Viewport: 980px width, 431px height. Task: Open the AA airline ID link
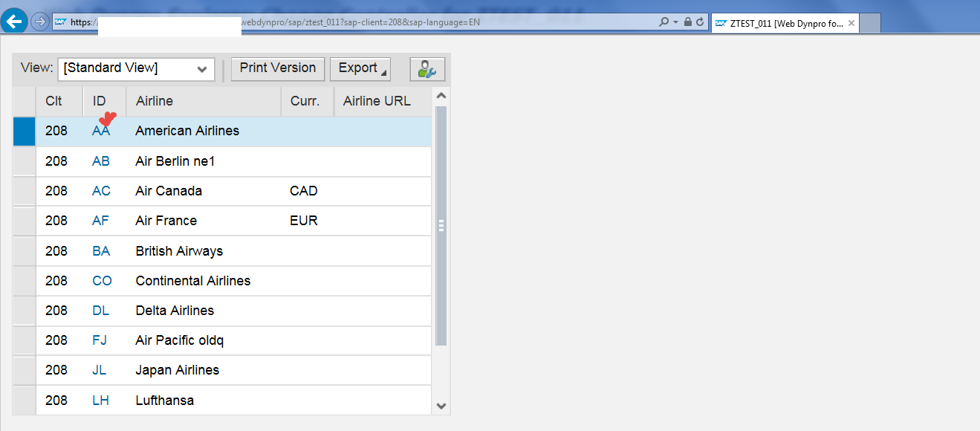pos(101,132)
